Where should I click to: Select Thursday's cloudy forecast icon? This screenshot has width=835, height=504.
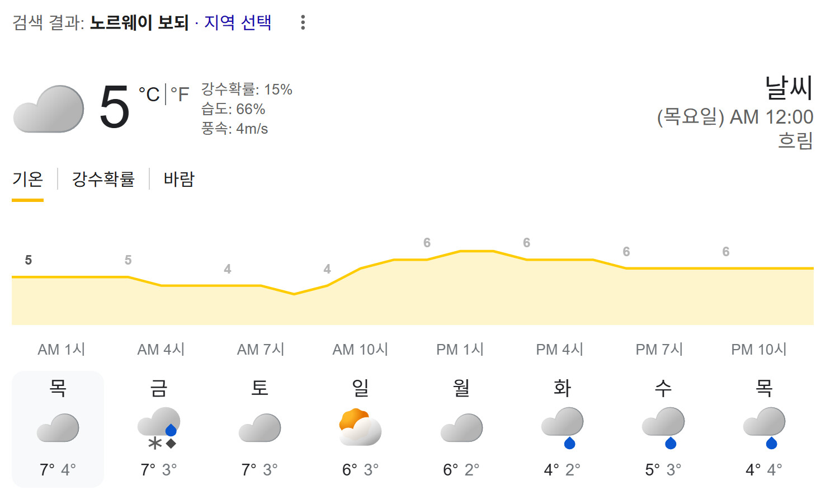tap(58, 428)
